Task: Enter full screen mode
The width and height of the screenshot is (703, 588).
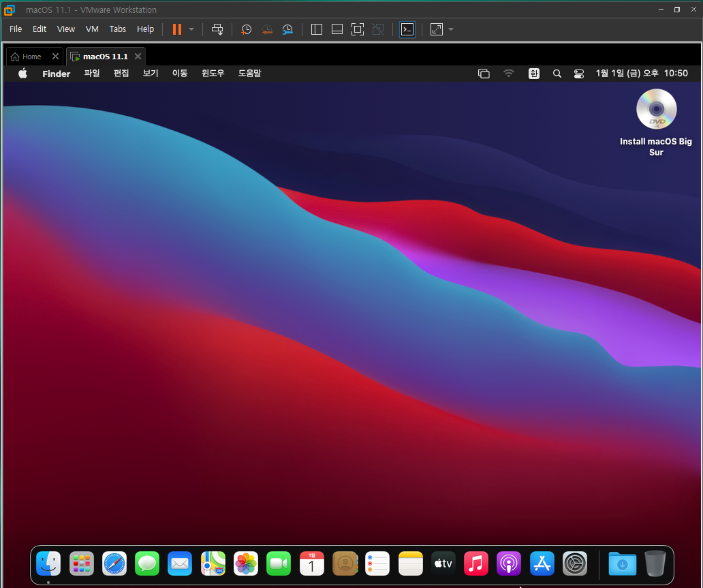Action: [358, 29]
